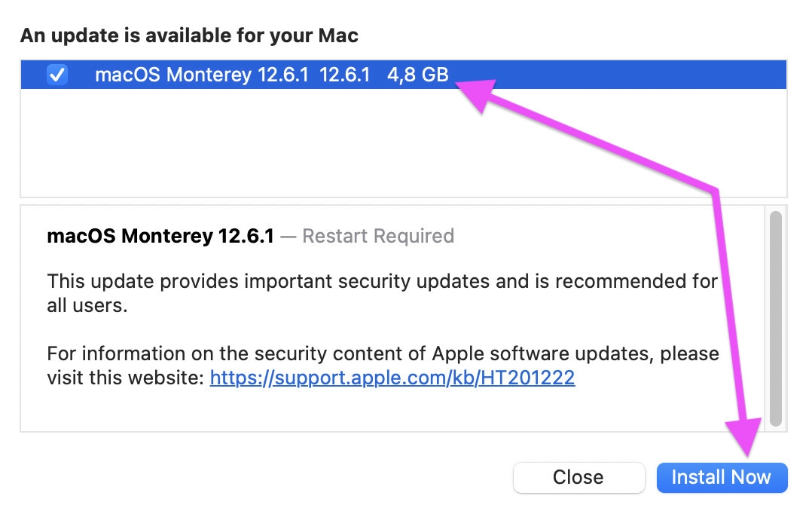The height and width of the screenshot is (520, 812).
Task: Open the Apple security updates support link
Action: pos(392,378)
